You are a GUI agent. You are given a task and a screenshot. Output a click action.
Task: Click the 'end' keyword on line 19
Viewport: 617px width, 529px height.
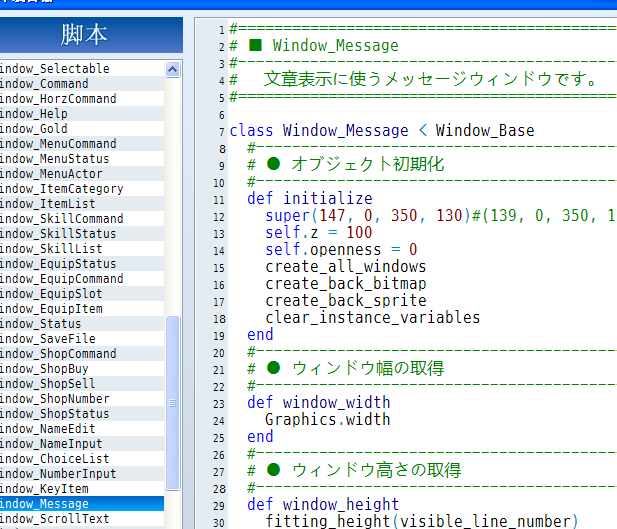(260, 335)
